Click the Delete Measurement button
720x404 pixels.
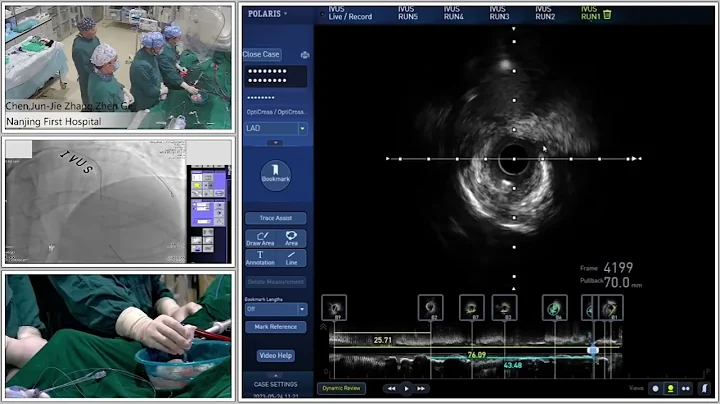[276, 282]
